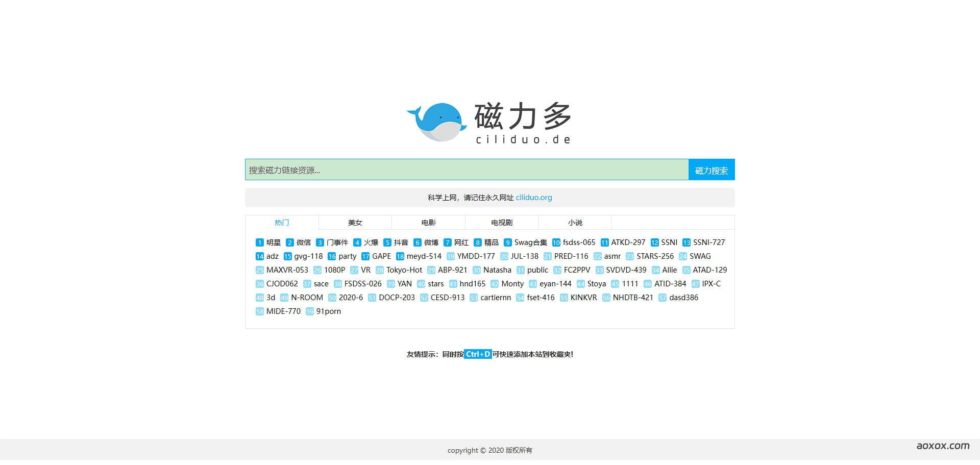Click the 微博 hot keyword
The width and height of the screenshot is (980, 465).
tap(431, 242)
